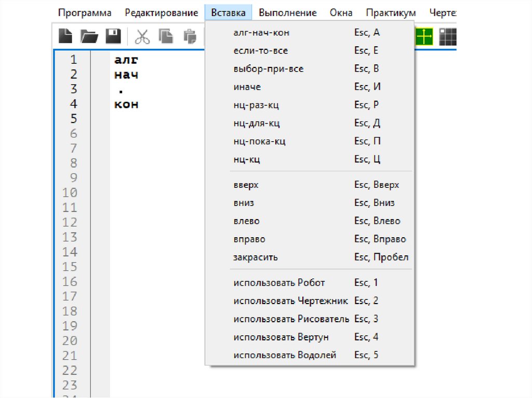Click the code line with нач
Viewport: 532px width, 398px height.
(126, 75)
